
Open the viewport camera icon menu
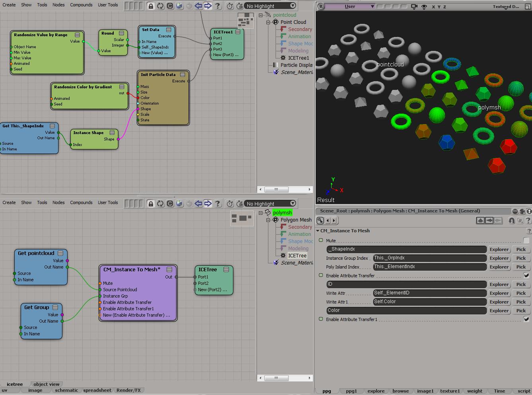point(414,6)
